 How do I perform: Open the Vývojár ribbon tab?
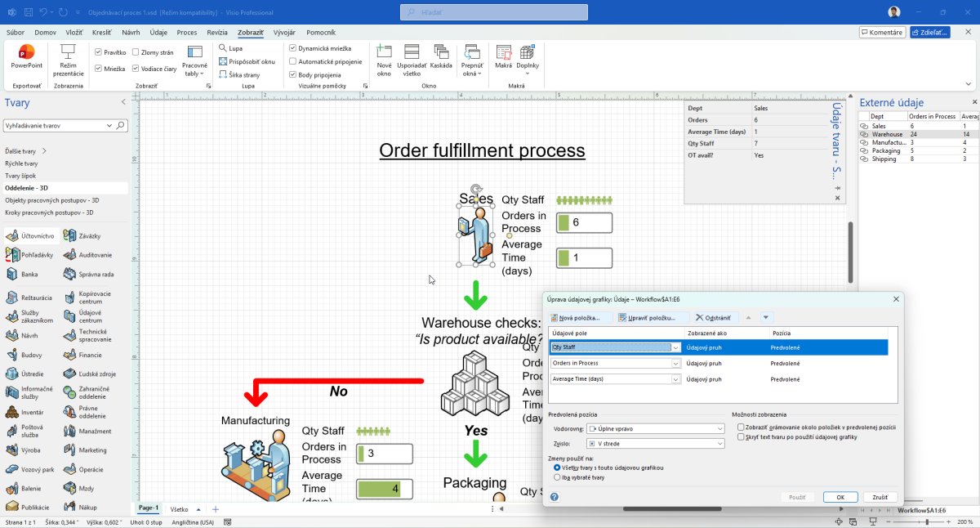284,32
